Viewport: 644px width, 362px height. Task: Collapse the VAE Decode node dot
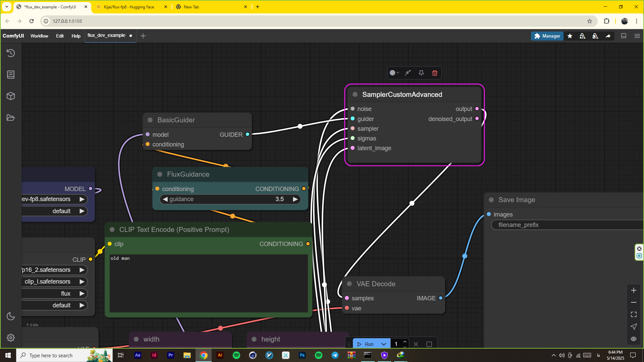pos(349,284)
